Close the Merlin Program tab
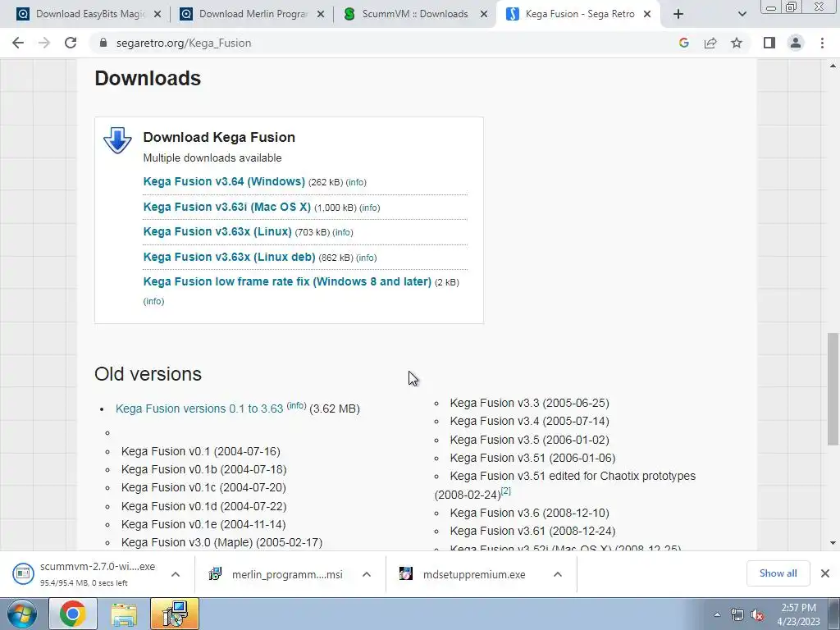 point(321,14)
